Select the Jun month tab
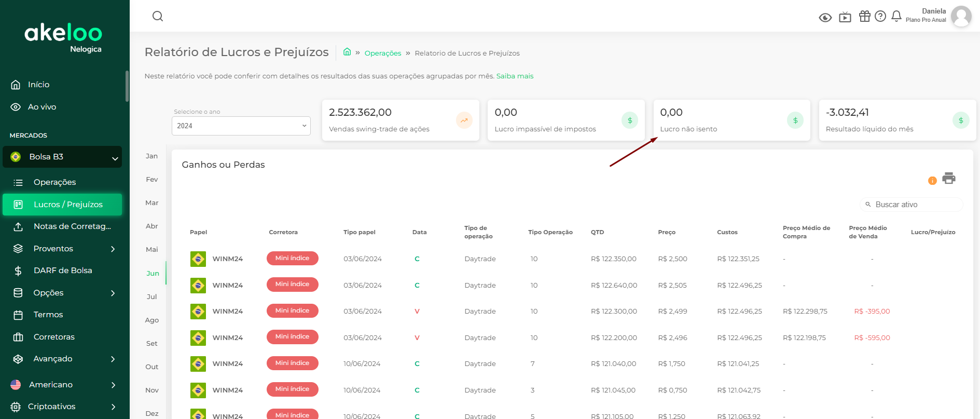Viewport: 980px width, 419px height. coord(153,273)
